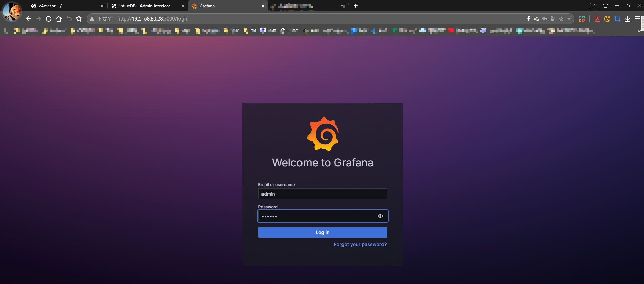Click the Password label text
This screenshot has height=284, width=644.
click(x=268, y=207)
